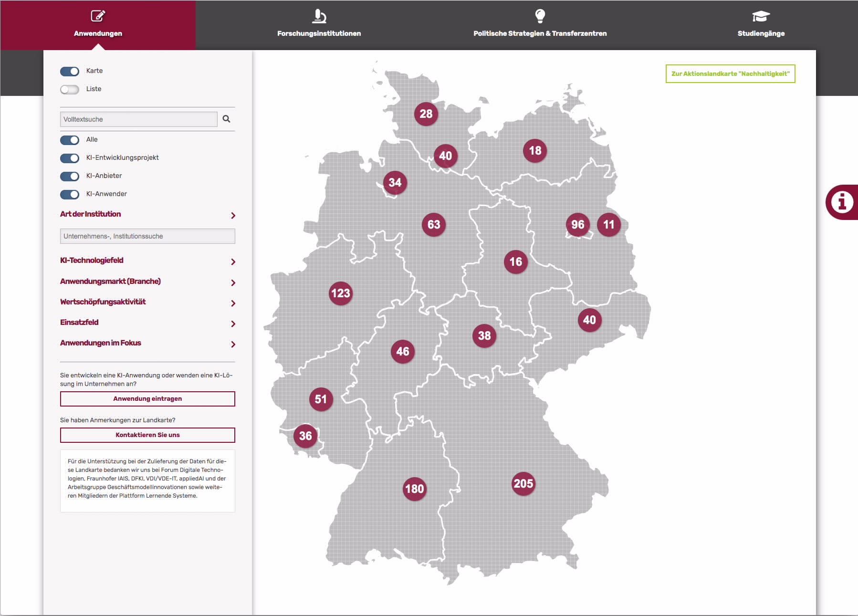Select the map marker showing 205

[x=523, y=484]
